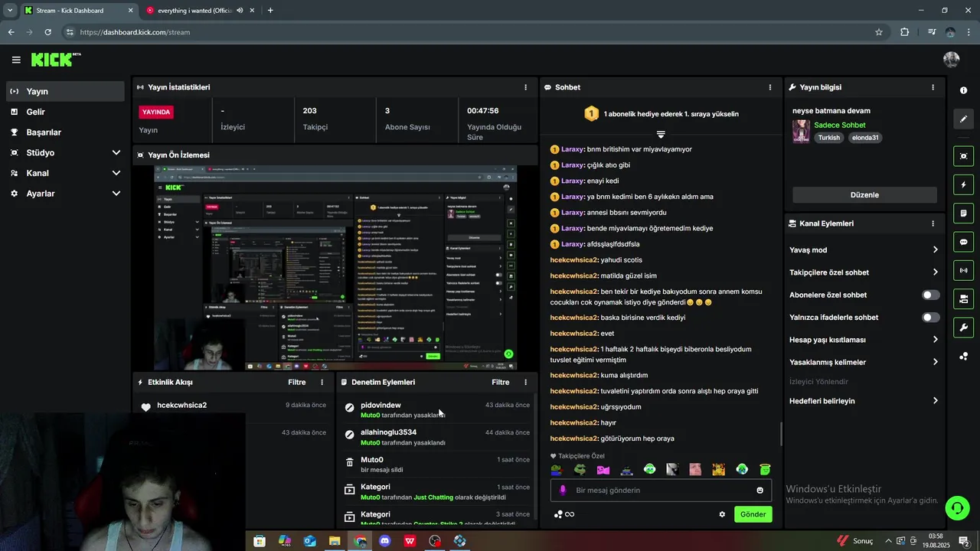Screen dimensions: 980x551
Task: Select the first Pepe emote in chat
Action: tap(557, 469)
